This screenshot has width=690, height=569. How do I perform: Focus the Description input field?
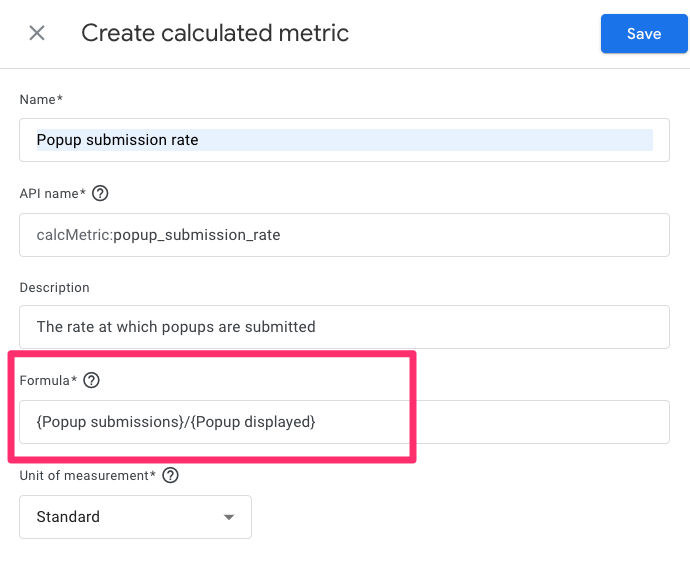click(x=344, y=327)
